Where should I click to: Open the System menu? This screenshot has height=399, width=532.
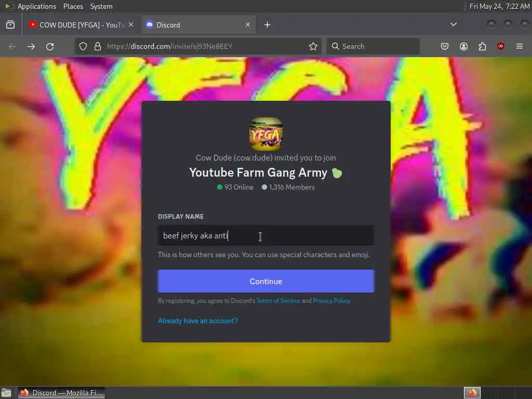[x=101, y=6]
